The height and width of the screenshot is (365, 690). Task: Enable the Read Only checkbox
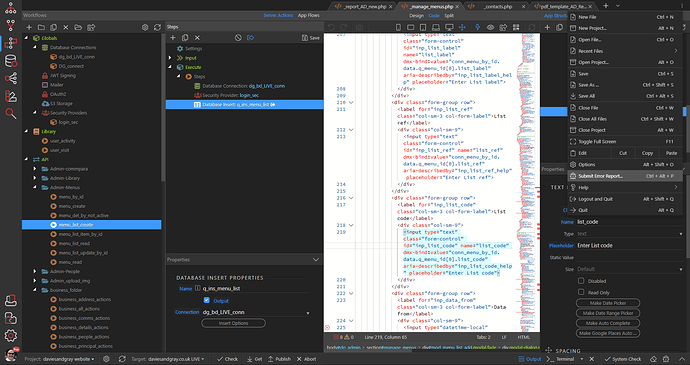pyautogui.click(x=581, y=292)
